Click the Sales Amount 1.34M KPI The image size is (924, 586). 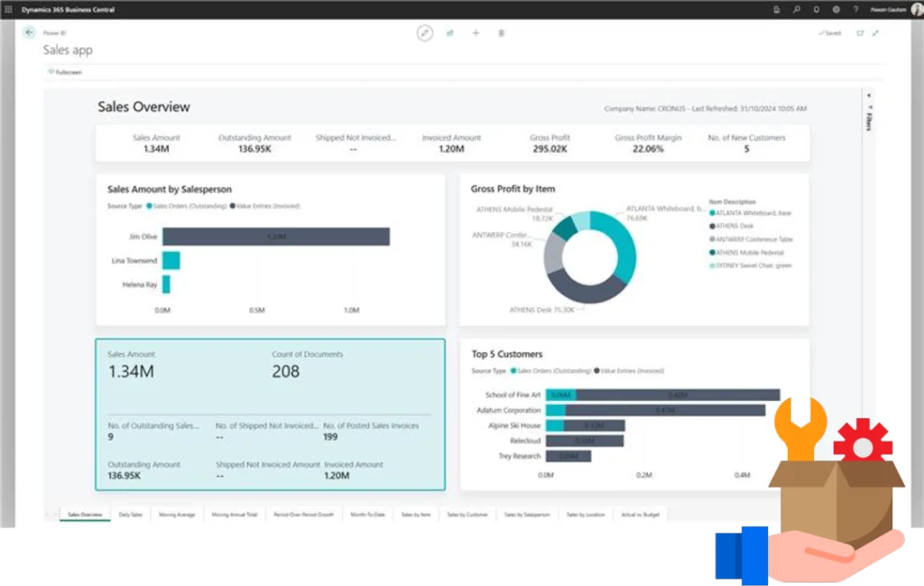[x=156, y=144]
